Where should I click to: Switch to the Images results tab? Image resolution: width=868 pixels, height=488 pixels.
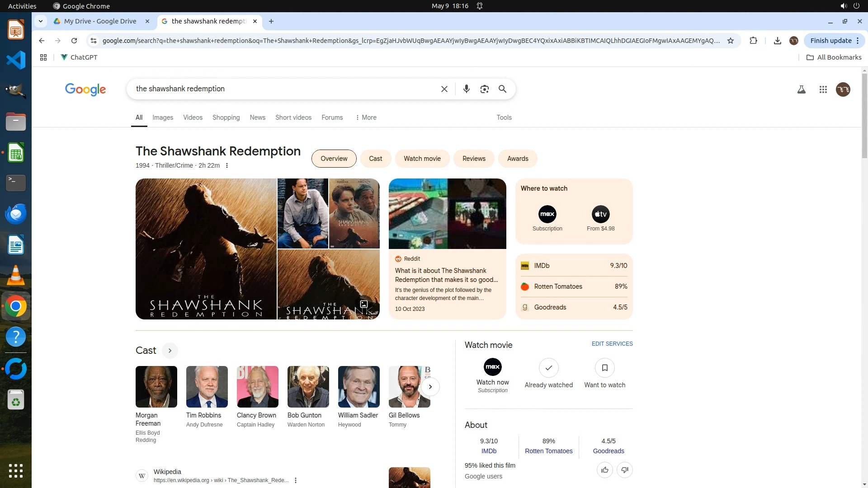click(x=163, y=117)
